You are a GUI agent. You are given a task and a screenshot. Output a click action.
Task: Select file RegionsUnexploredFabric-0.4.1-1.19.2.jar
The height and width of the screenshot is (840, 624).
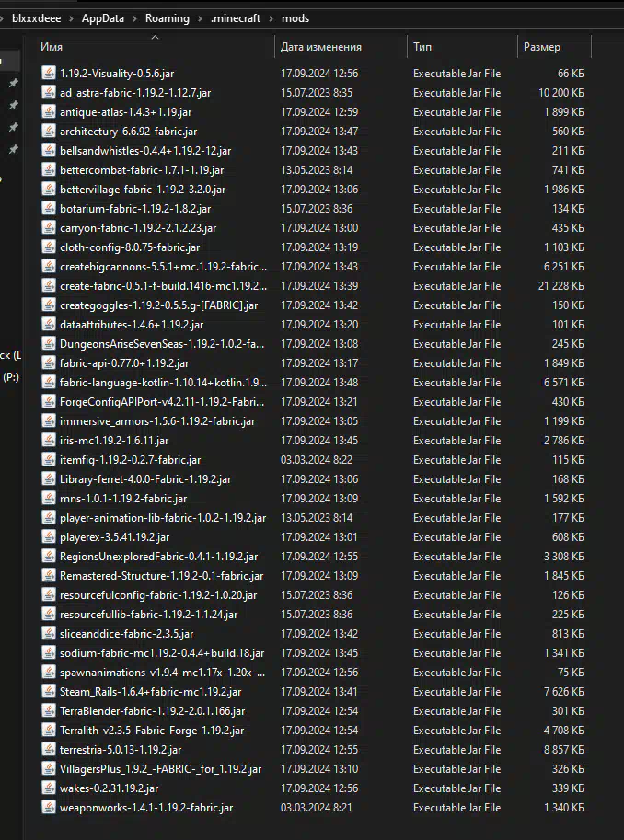(x=158, y=556)
